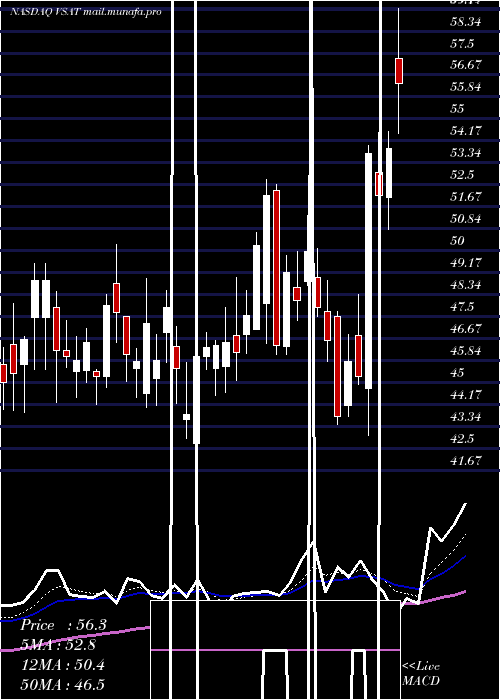500x700 pixels.
Task: Click the 55.84 price axis label
Action: pos(466,87)
